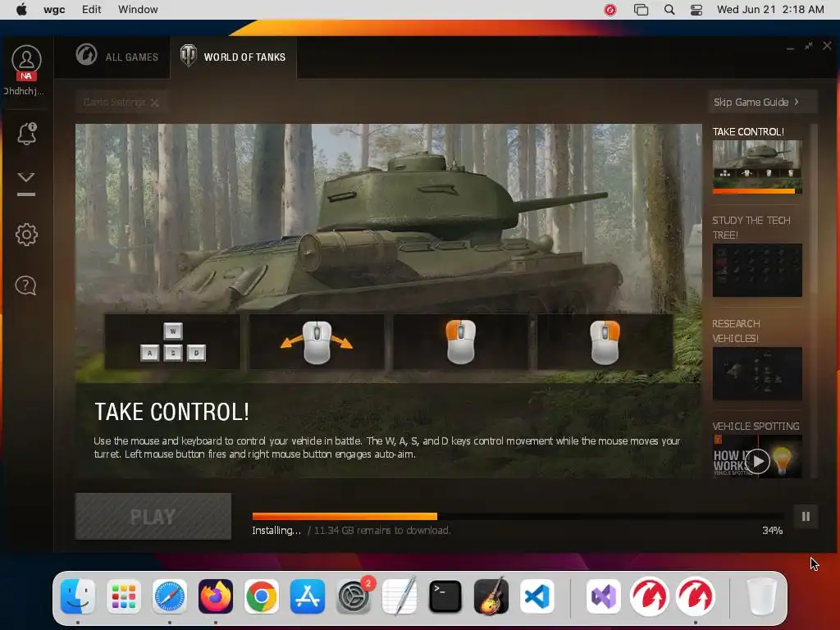Open Visual Studio Code from the dock
This screenshot has width=840, height=630.
point(536,596)
